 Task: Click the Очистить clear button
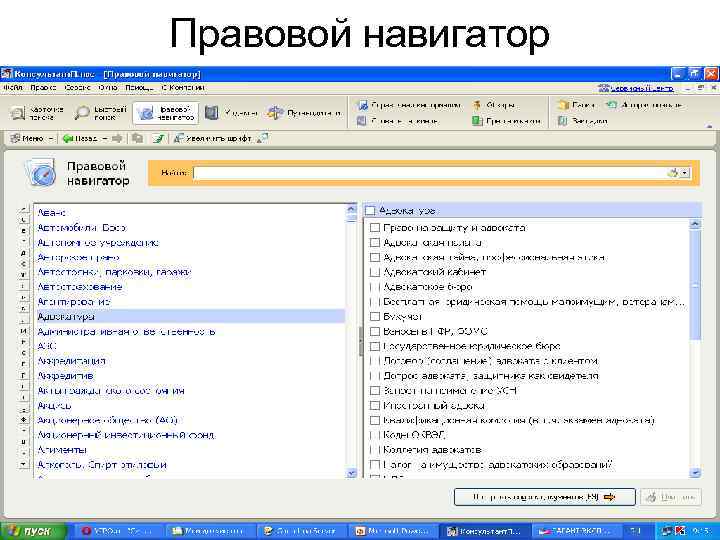[670, 497]
